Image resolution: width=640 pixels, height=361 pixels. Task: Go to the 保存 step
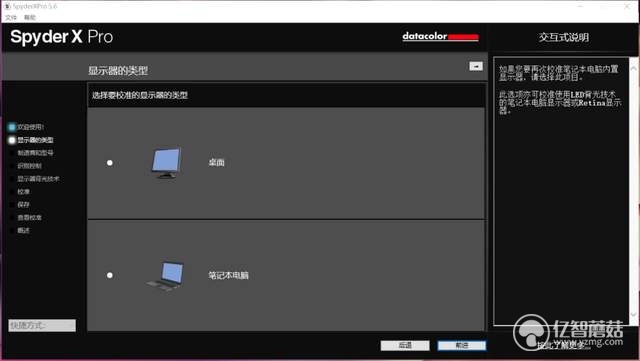pyautogui.click(x=23, y=204)
